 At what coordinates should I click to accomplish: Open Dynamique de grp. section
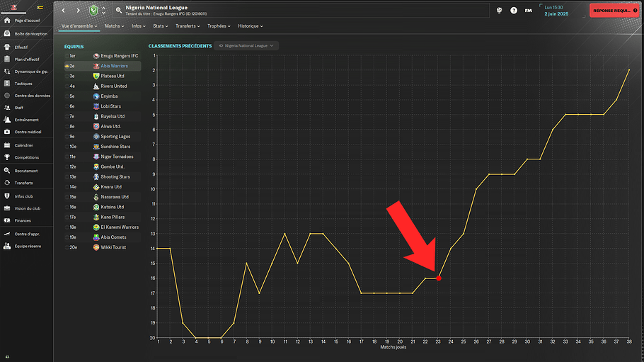[x=31, y=71]
